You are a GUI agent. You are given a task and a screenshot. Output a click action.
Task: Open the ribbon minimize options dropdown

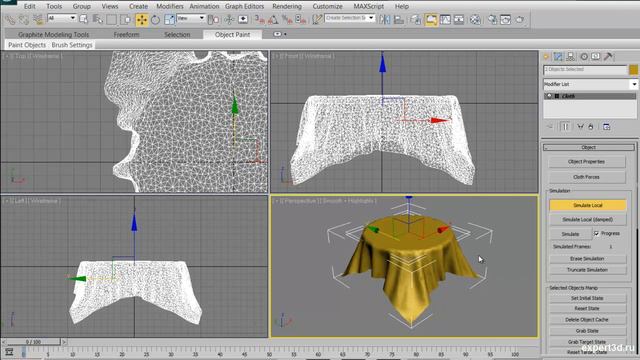285,34
